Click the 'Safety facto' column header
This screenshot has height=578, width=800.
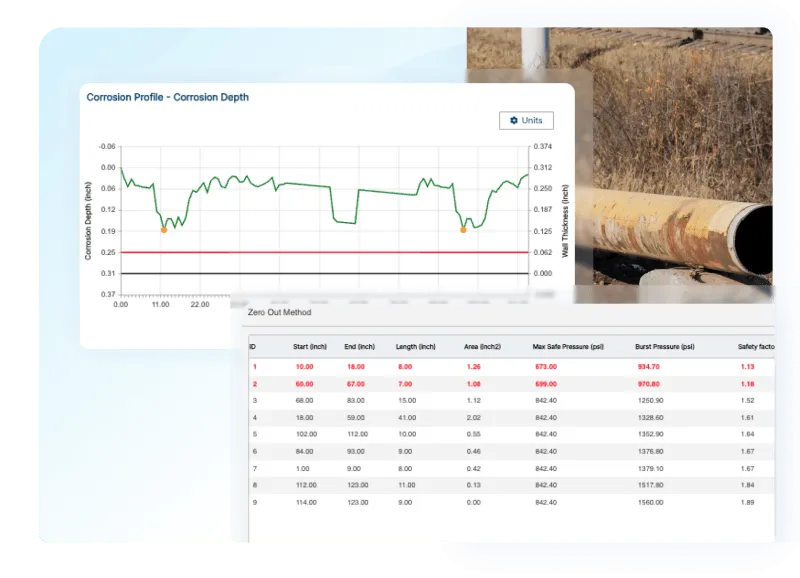click(756, 346)
